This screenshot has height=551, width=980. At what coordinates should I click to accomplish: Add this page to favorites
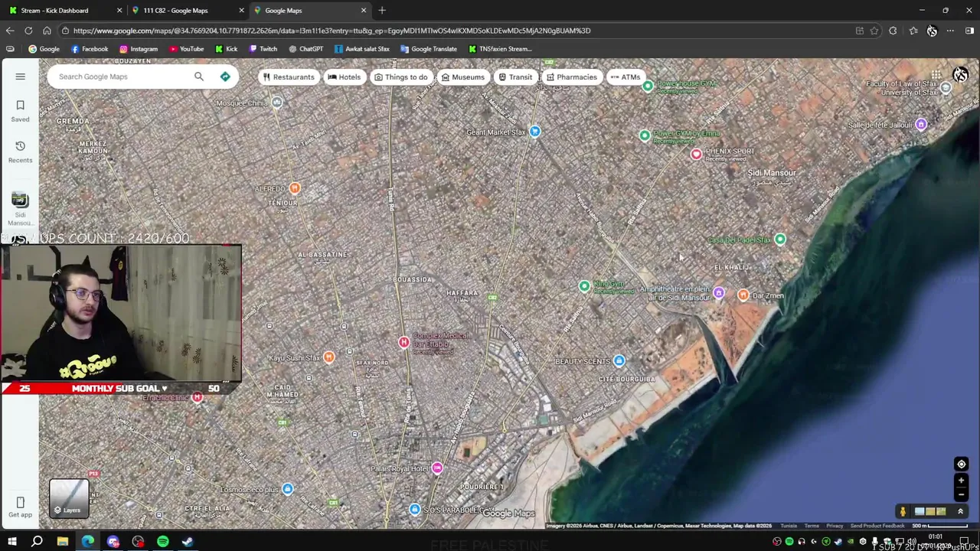[874, 31]
